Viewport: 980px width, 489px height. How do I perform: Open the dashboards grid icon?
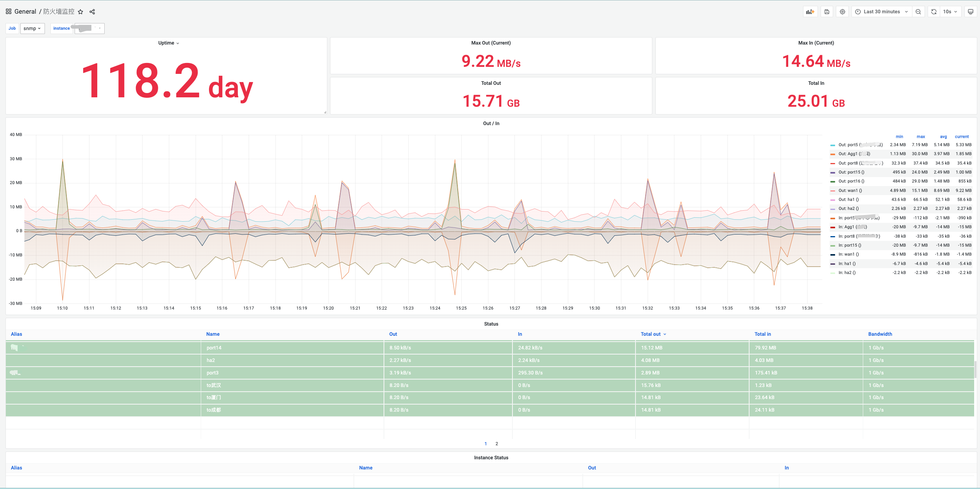(x=9, y=12)
